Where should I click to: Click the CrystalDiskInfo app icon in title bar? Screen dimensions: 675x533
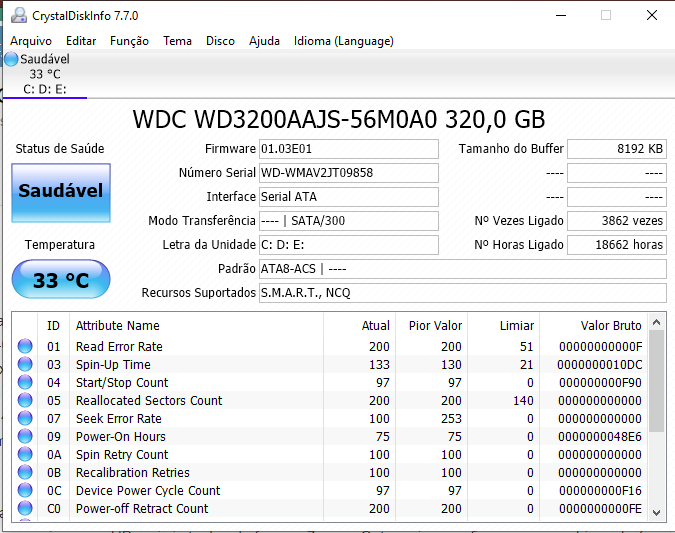click(x=19, y=15)
